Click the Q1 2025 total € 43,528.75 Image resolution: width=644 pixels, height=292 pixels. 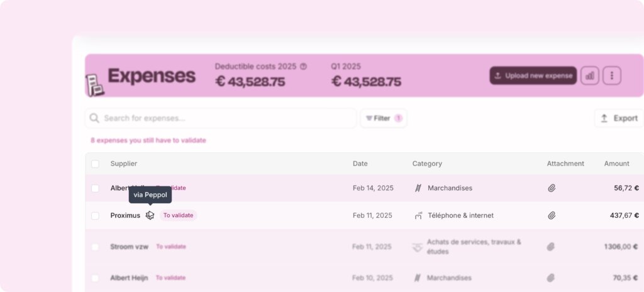(367, 82)
